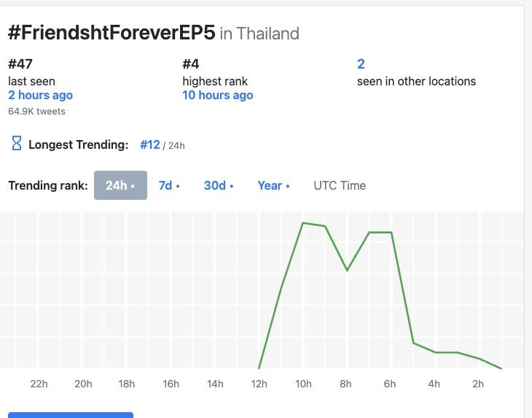Click the "2" other locations count
Viewport: 532px width, 418px height.
point(361,64)
